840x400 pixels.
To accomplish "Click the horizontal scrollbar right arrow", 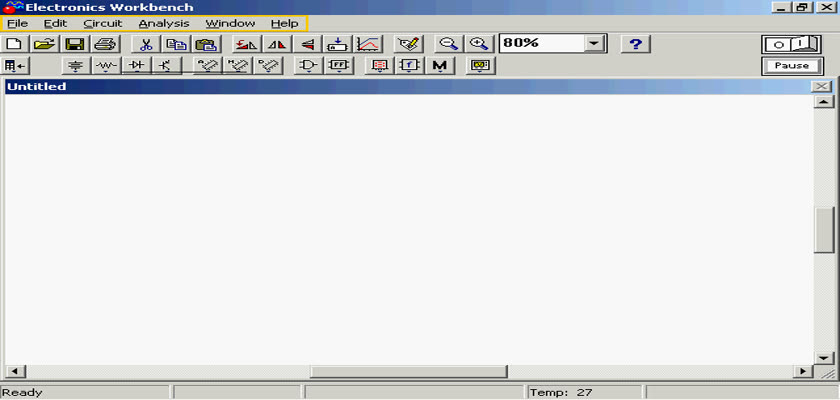I will point(802,371).
